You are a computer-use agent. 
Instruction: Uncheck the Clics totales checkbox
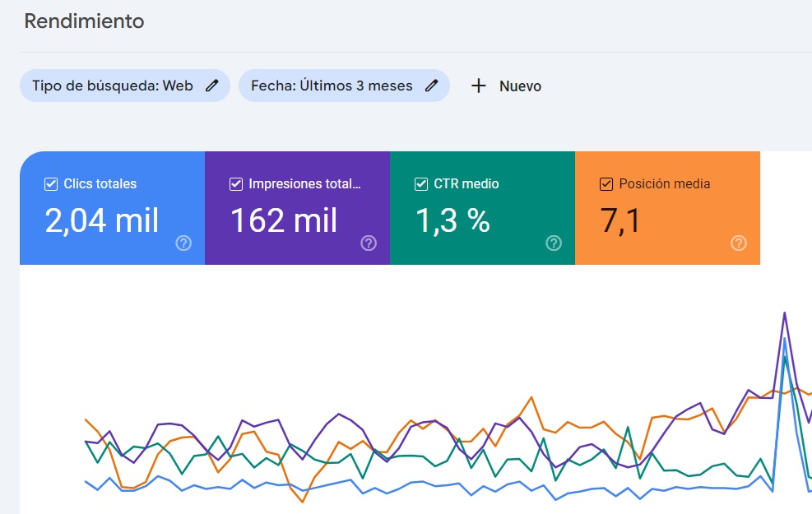coord(51,184)
